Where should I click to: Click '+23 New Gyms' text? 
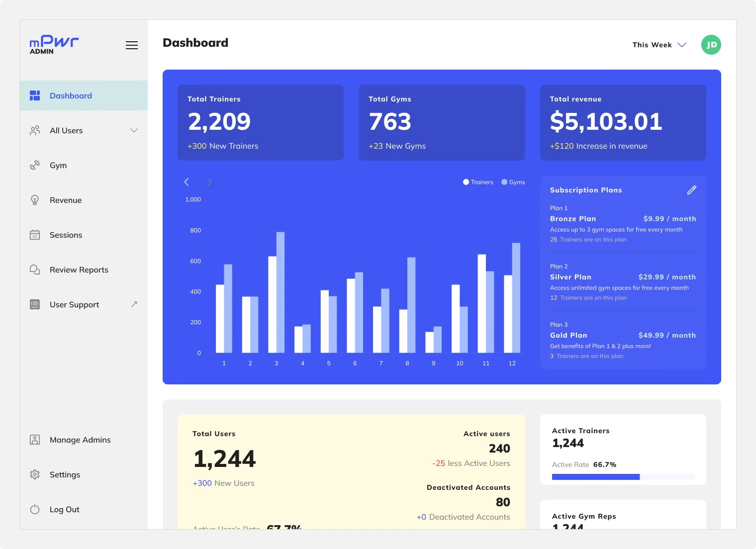point(397,146)
